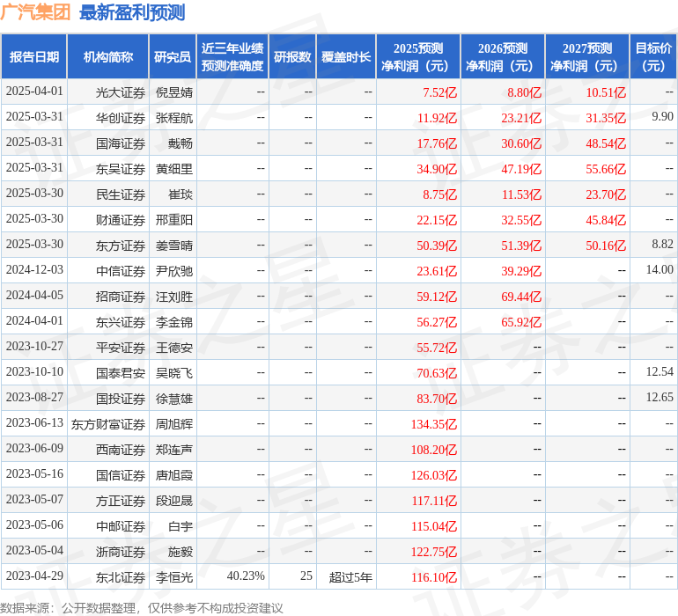Select the 报告日期 column header

(x=33, y=56)
